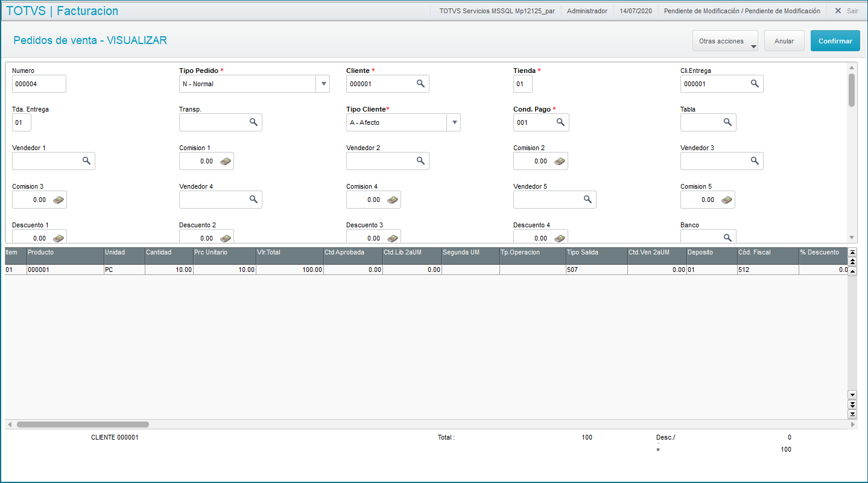Click the Cliente field search magnifier icon

(420, 84)
